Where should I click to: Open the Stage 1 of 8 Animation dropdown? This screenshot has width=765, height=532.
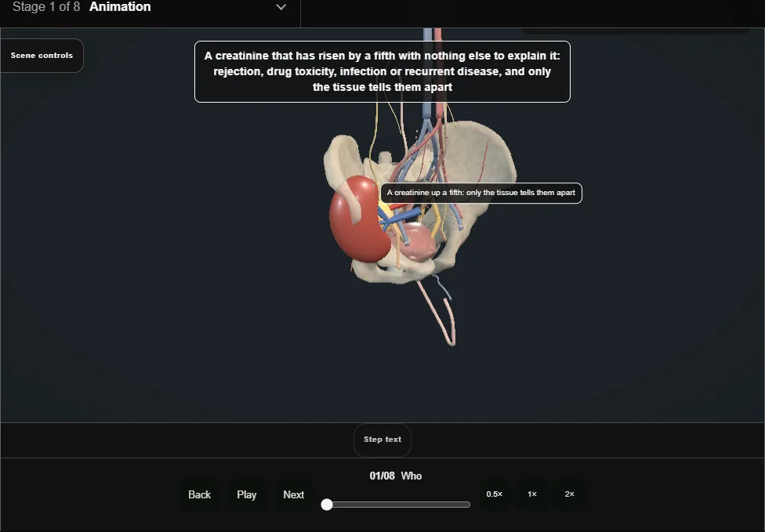(x=150, y=7)
